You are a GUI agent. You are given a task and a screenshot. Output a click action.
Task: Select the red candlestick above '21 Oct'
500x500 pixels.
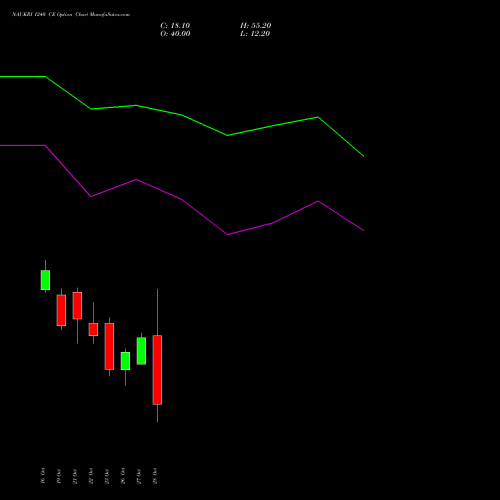(77, 305)
